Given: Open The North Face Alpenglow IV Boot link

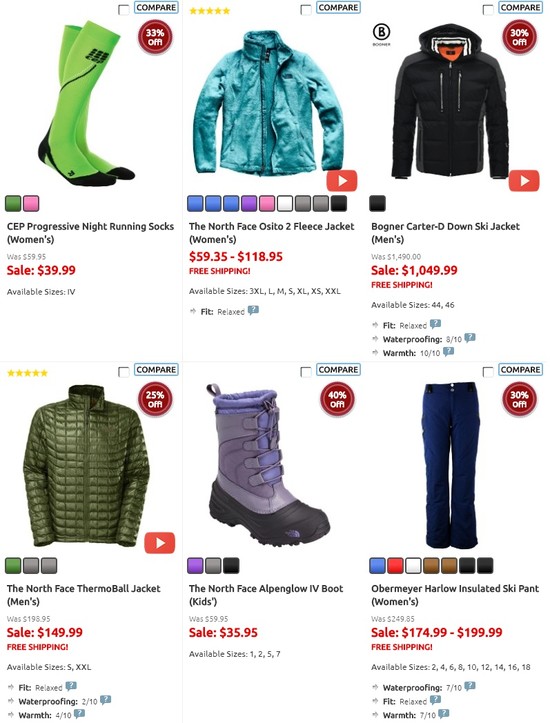Looking at the screenshot, I should click(266, 595).
